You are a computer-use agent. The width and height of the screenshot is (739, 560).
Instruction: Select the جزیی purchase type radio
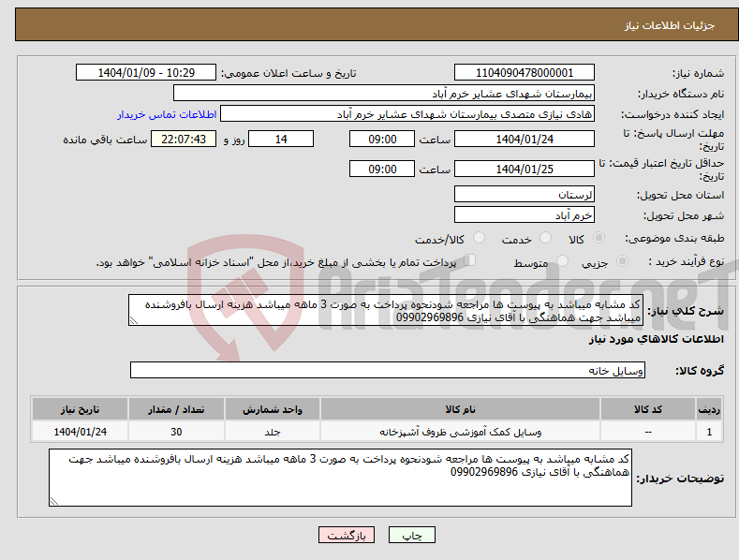pyautogui.click(x=622, y=260)
